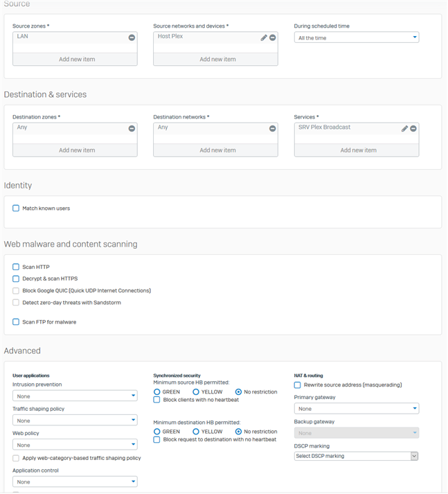Expand Intrusion prevention dropdown

[x=75, y=396]
